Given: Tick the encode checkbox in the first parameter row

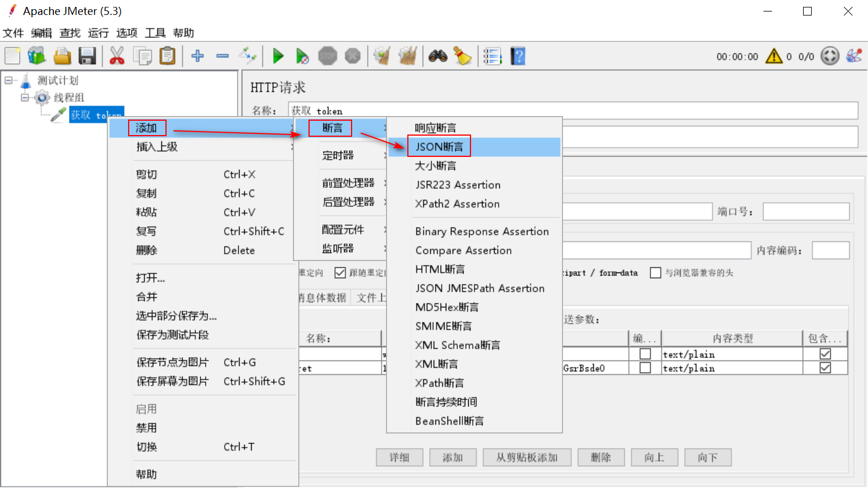Looking at the screenshot, I should point(646,353).
